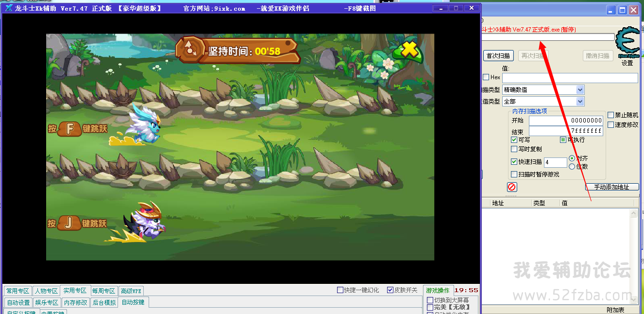Viewport: 644px width, 314px height.
Task: Toggle the 皮肤开关 checkbox
Action: (390, 290)
